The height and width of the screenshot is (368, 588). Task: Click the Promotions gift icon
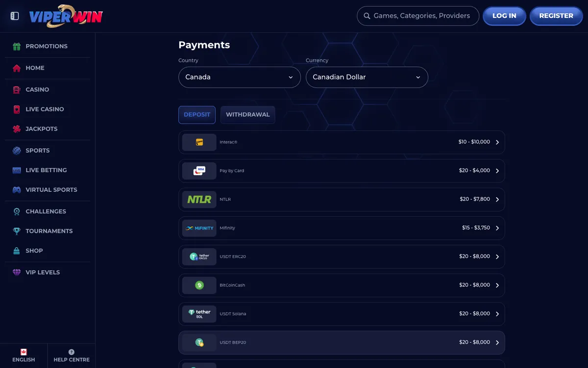pyautogui.click(x=17, y=47)
